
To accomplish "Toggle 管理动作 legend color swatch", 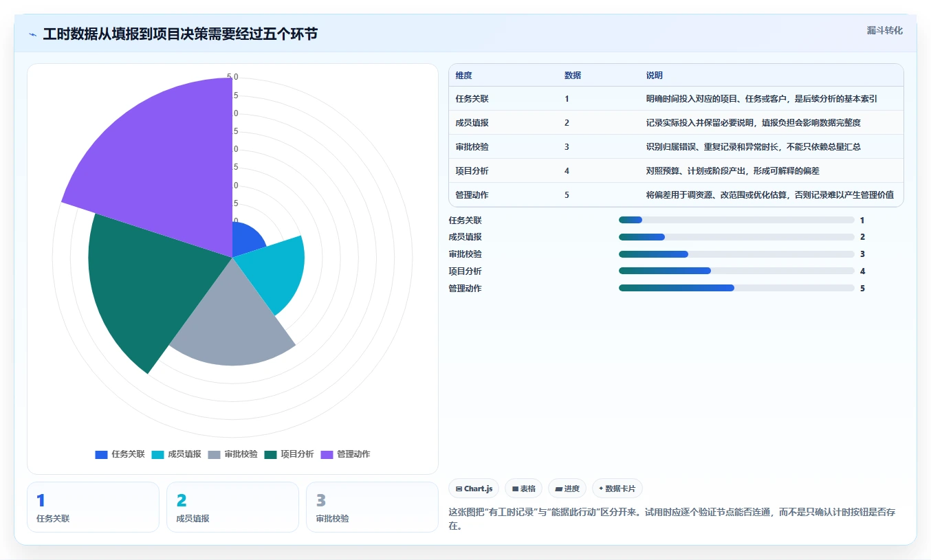I will [x=327, y=454].
